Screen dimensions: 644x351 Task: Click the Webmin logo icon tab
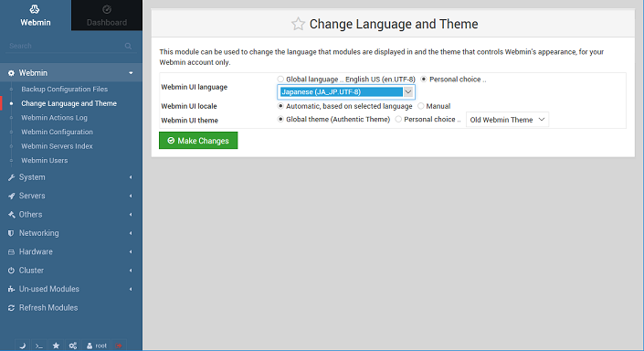tap(36, 16)
